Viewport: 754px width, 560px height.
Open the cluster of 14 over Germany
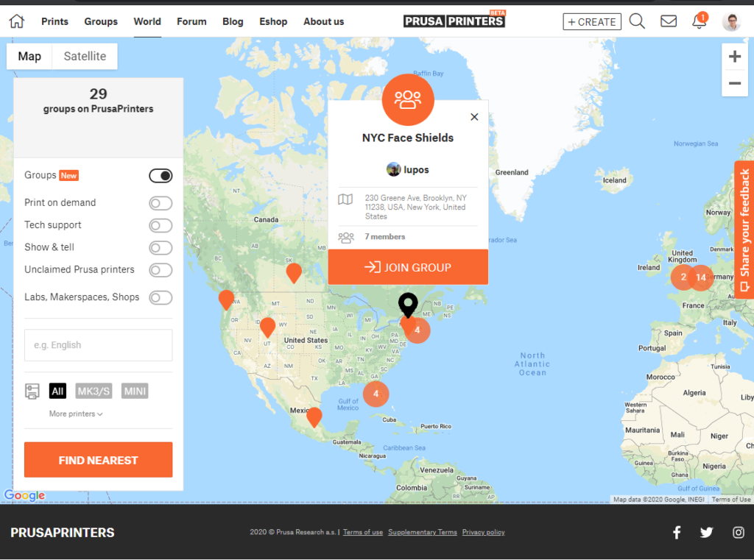click(x=701, y=277)
